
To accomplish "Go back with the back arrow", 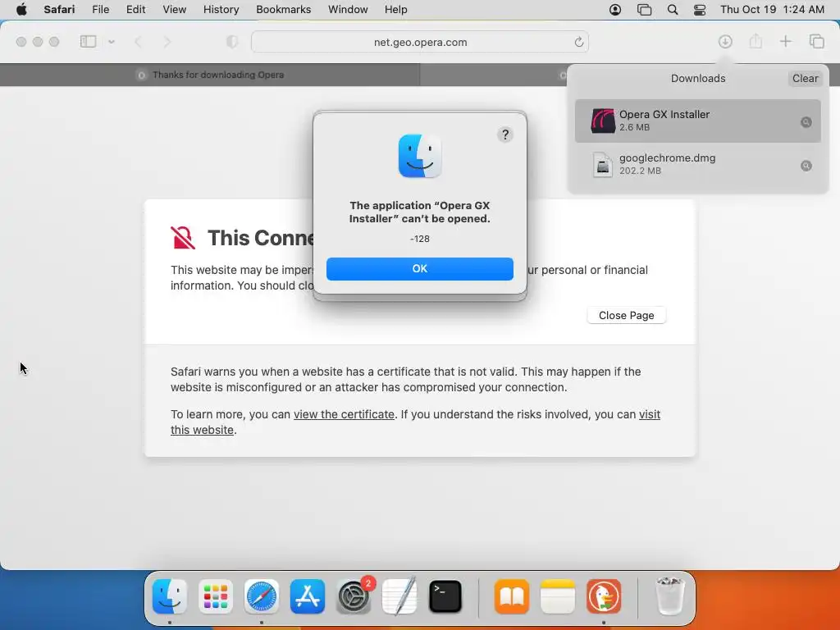I will [138, 42].
